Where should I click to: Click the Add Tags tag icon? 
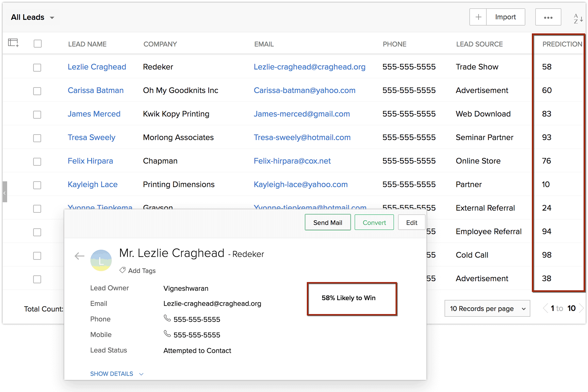(x=122, y=270)
